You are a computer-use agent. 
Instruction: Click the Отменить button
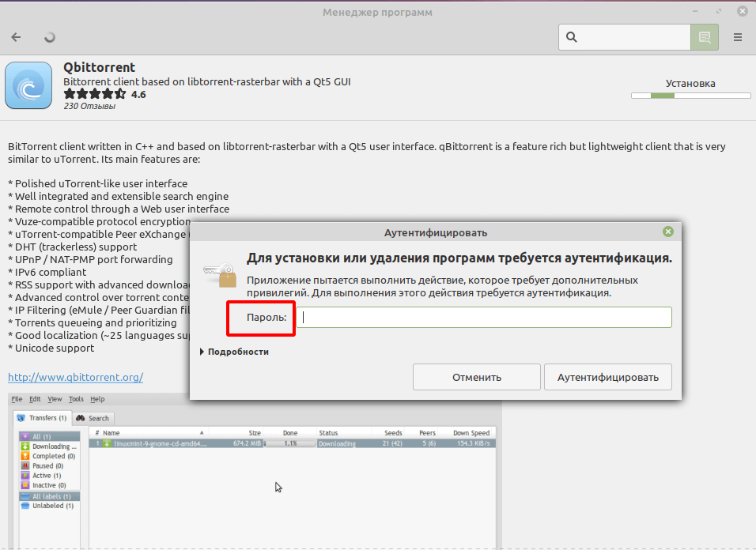pos(476,377)
